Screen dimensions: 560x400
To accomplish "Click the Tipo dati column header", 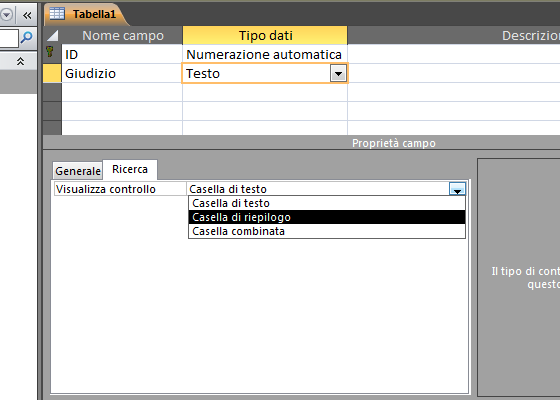I will pyautogui.click(x=265, y=35).
